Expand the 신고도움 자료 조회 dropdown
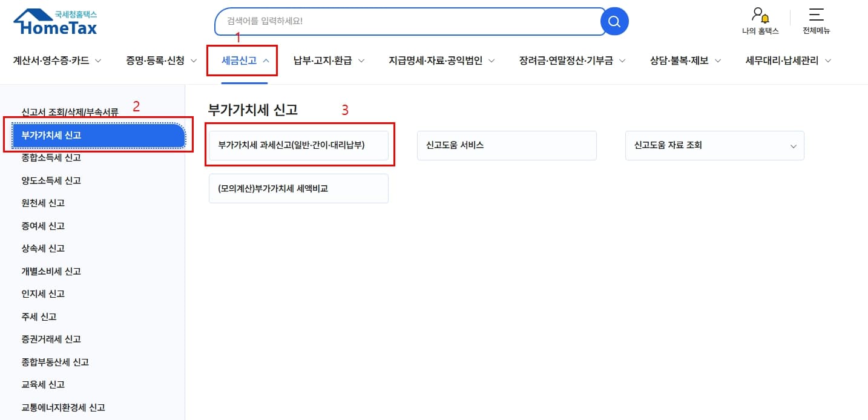The width and height of the screenshot is (868, 420). [794, 145]
